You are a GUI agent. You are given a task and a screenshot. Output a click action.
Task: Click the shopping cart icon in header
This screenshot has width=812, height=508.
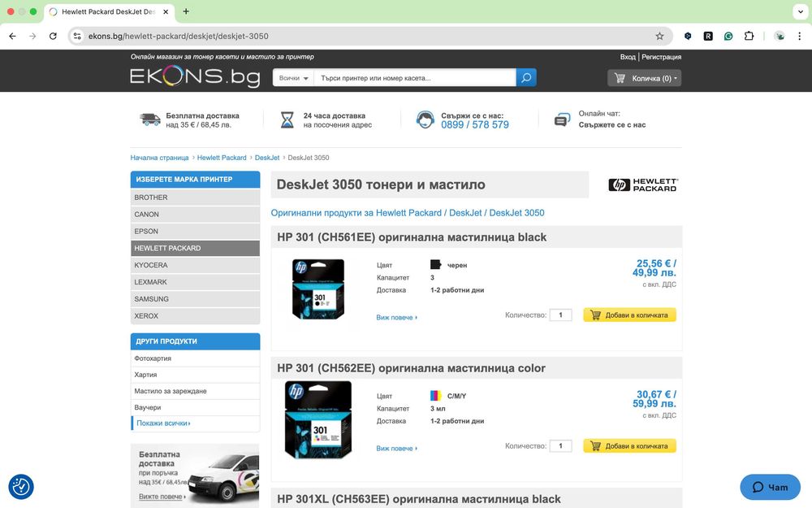click(x=620, y=78)
